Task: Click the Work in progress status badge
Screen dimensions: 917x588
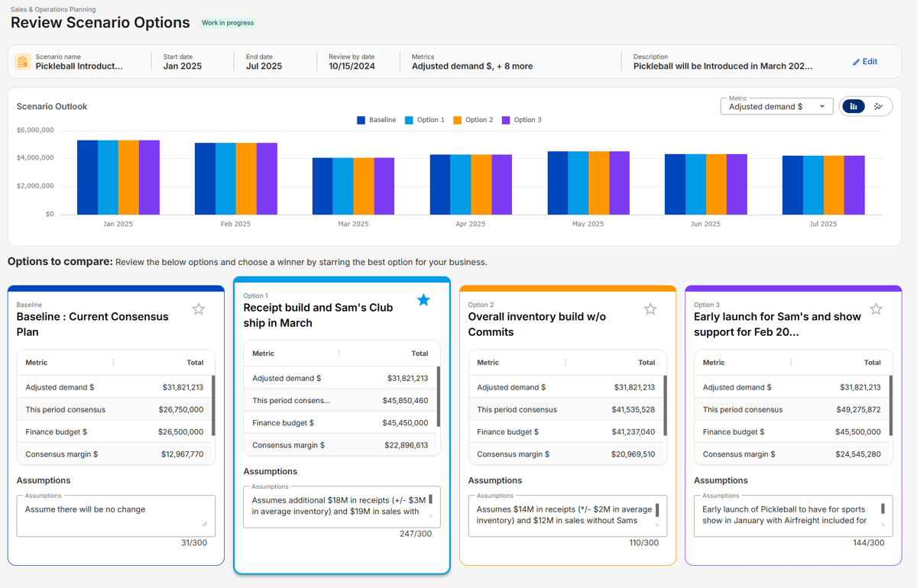Action: [228, 23]
